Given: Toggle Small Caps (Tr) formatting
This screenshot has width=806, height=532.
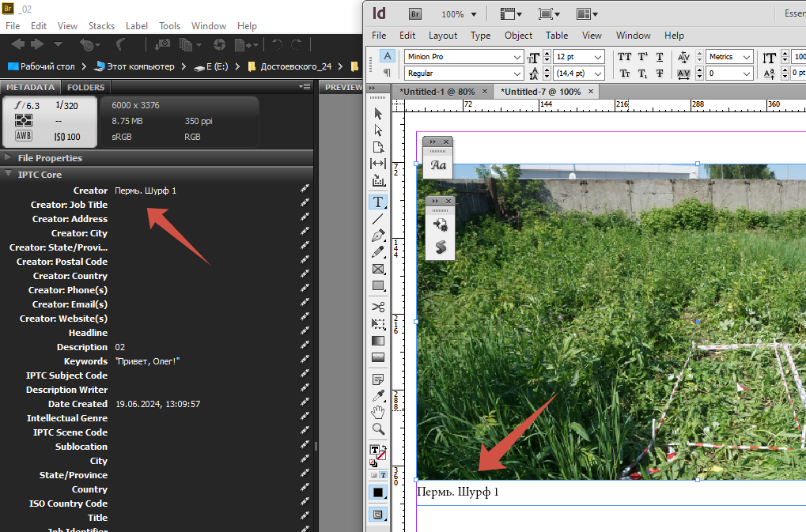Looking at the screenshot, I should 625,74.
